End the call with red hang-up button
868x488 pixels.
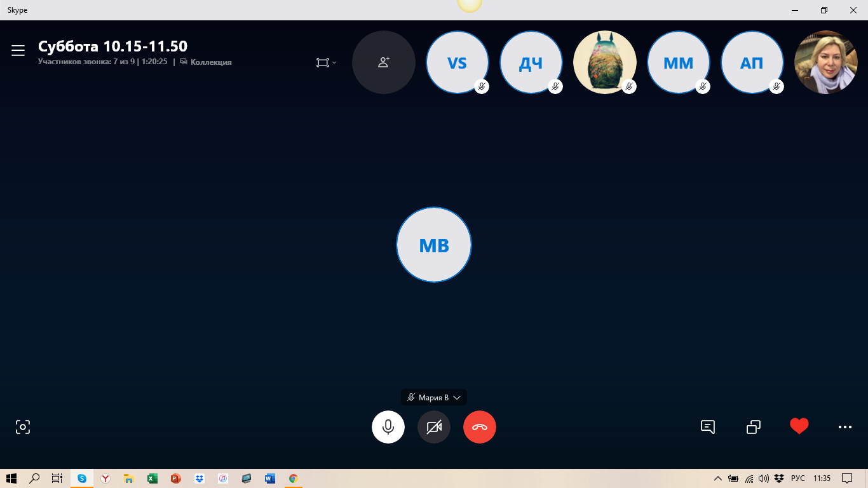480,427
